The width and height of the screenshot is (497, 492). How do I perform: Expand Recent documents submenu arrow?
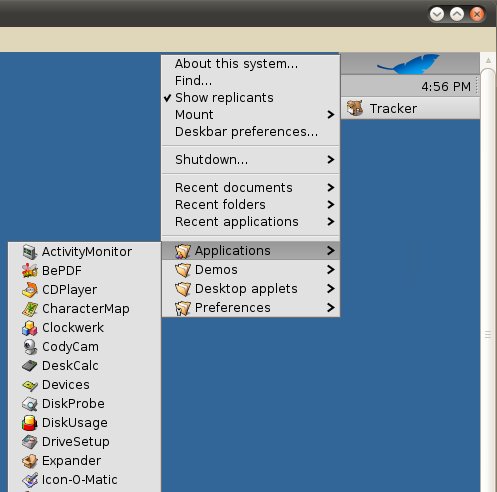click(x=330, y=188)
